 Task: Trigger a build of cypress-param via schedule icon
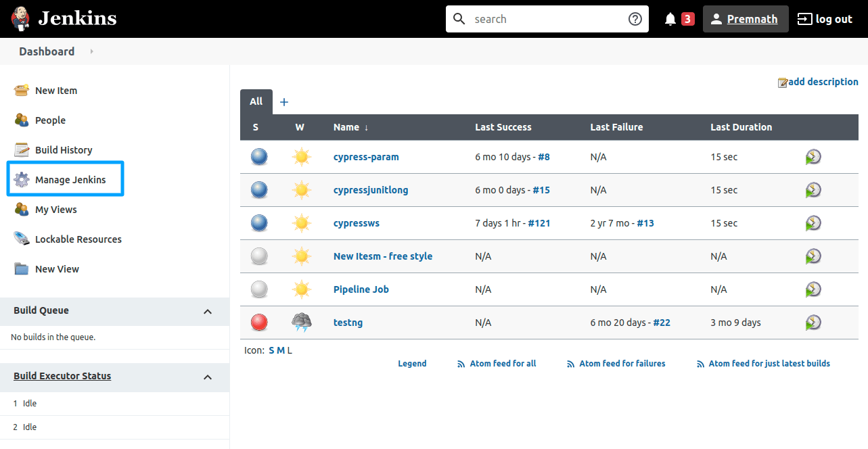(x=813, y=156)
